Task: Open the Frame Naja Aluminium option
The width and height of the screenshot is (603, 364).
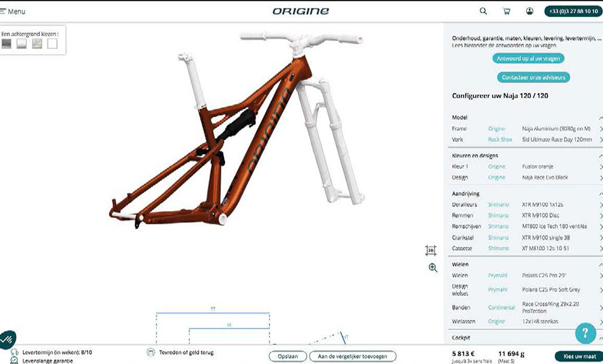Action: point(527,129)
